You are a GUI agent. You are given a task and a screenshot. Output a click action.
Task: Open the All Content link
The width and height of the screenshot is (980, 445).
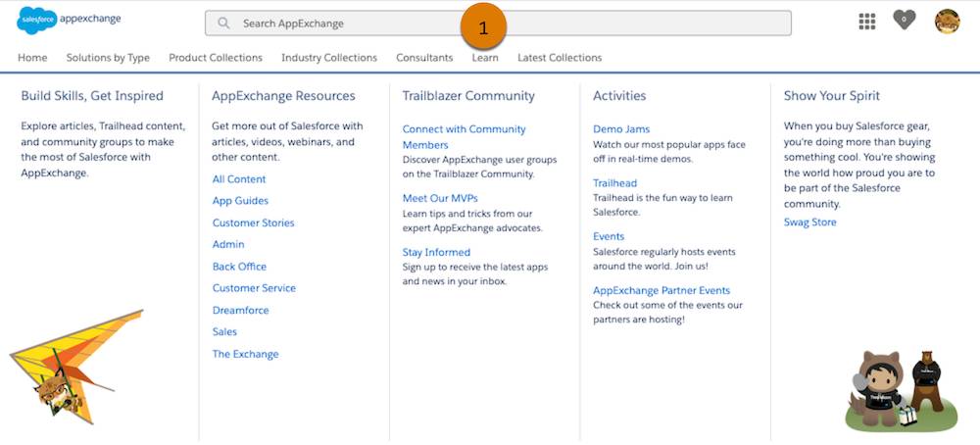tap(239, 178)
